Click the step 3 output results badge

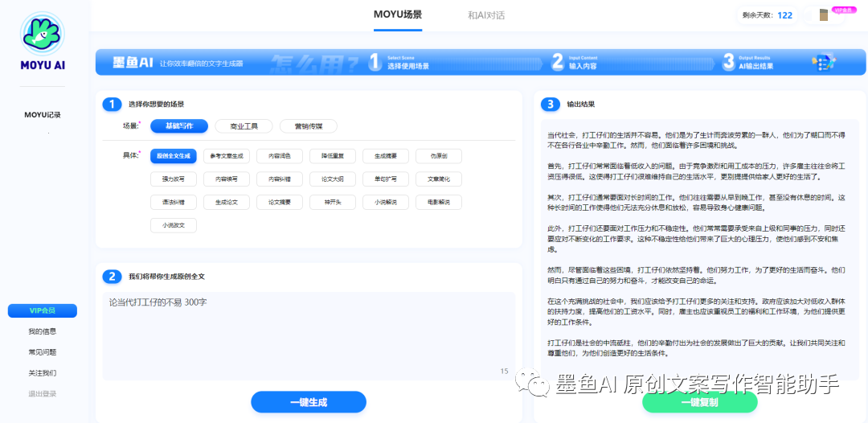tap(550, 104)
